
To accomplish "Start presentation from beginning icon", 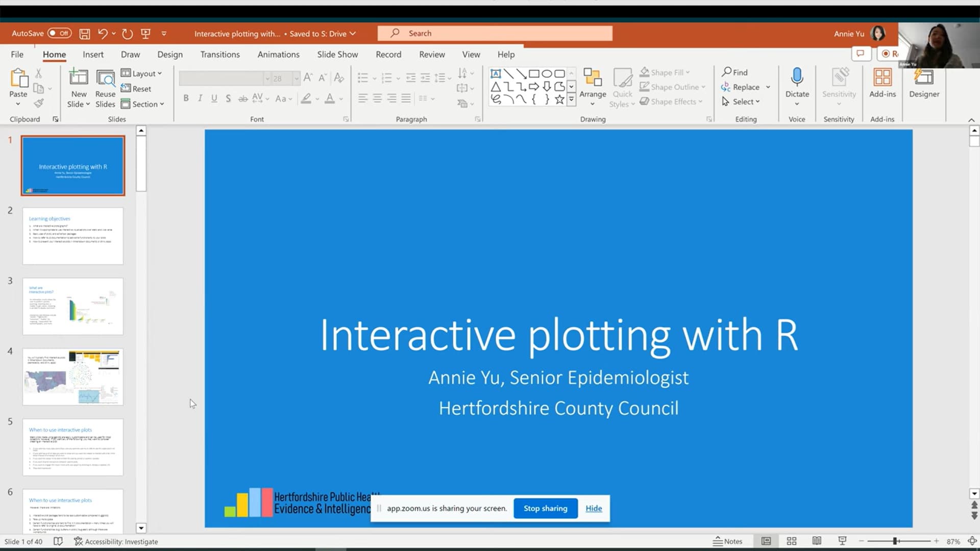I will [x=145, y=34].
